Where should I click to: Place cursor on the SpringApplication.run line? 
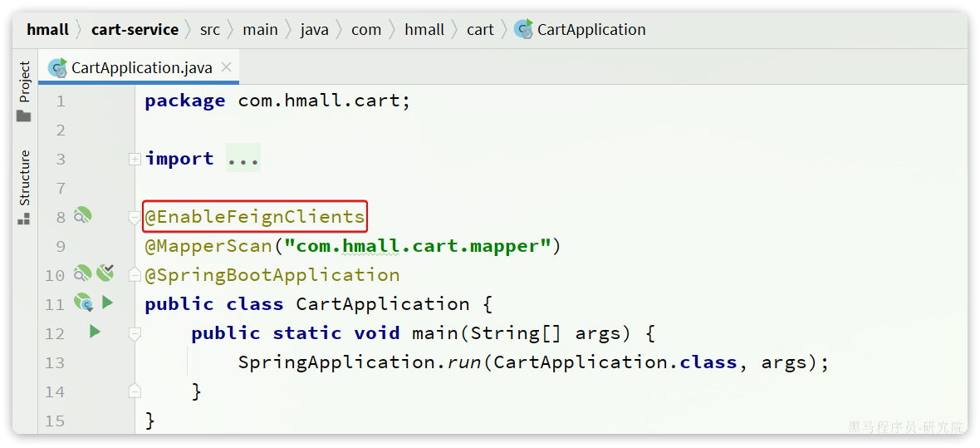point(532,362)
